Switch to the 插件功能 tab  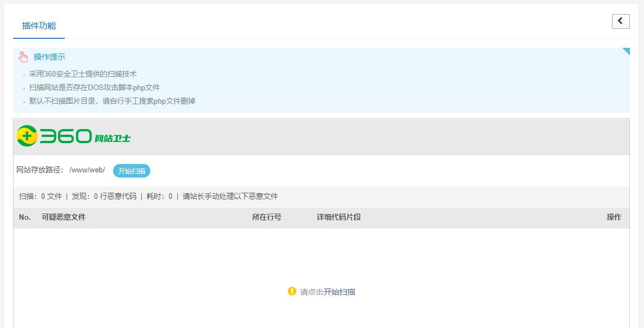point(39,26)
